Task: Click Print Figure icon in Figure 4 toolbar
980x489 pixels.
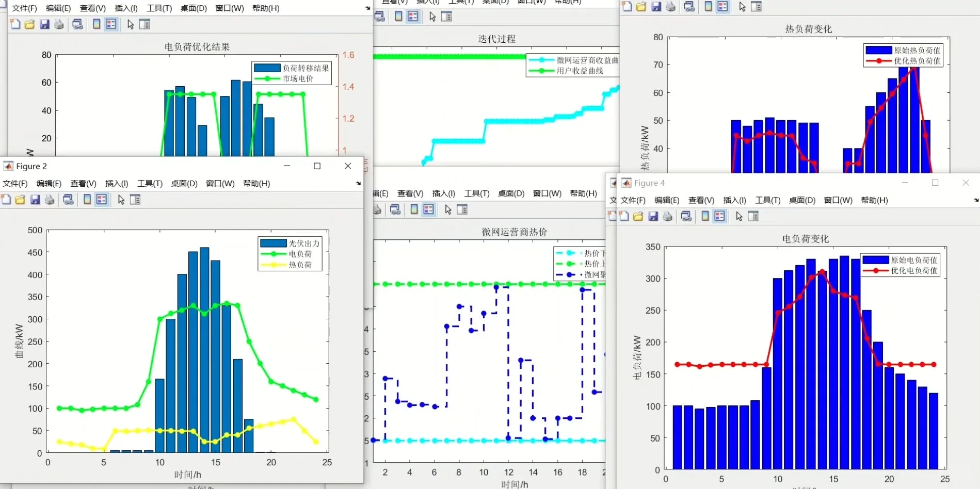Action: pyautogui.click(x=668, y=217)
